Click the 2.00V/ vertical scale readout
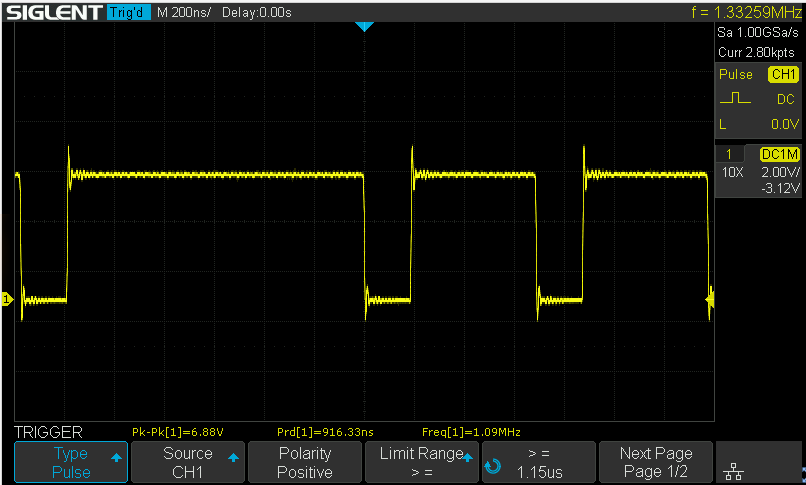Viewport: 806px width, 485px height. (x=779, y=173)
